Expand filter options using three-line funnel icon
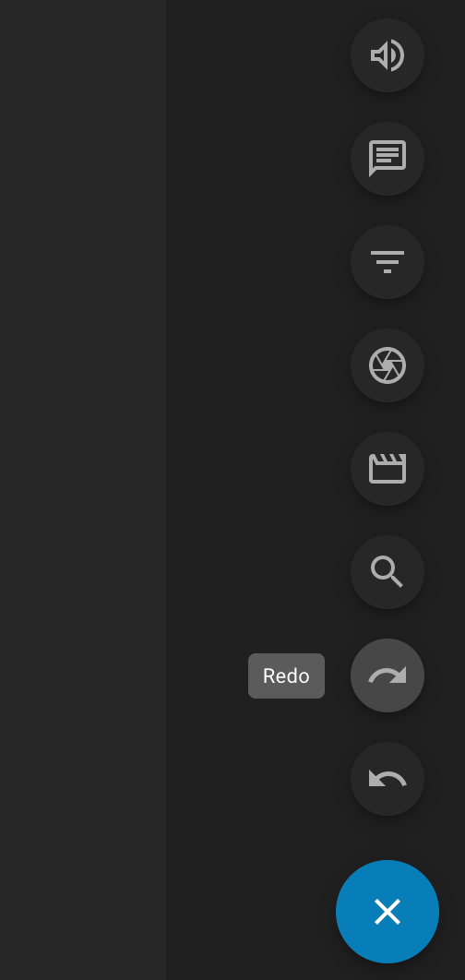The height and width of the screenshot is (980, 465). (387, 262)
